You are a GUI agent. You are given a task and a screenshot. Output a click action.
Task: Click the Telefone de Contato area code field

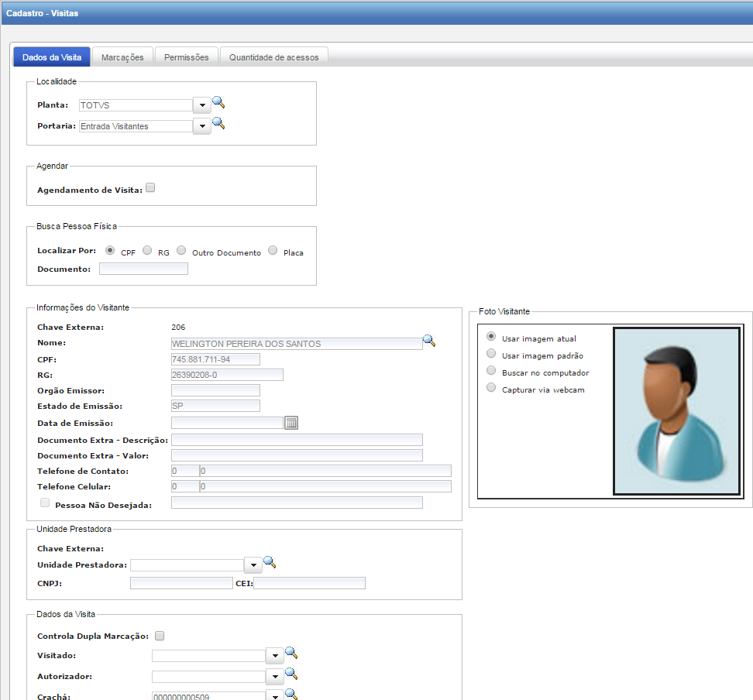(185, 471)
